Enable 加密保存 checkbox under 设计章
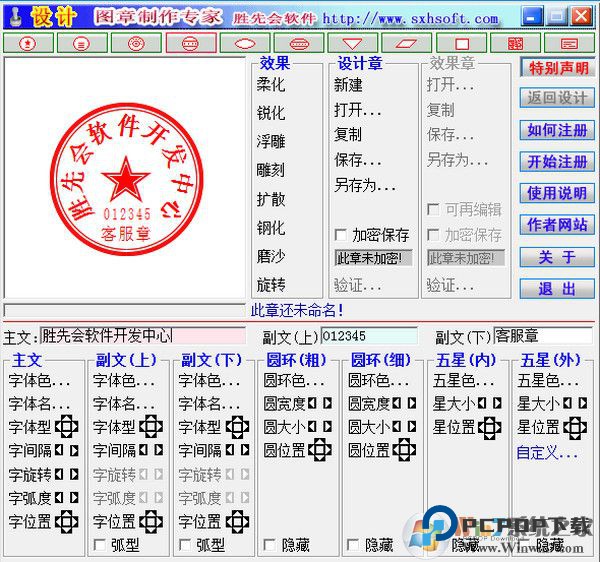This screenshot has width=600, height=562. 341,235
